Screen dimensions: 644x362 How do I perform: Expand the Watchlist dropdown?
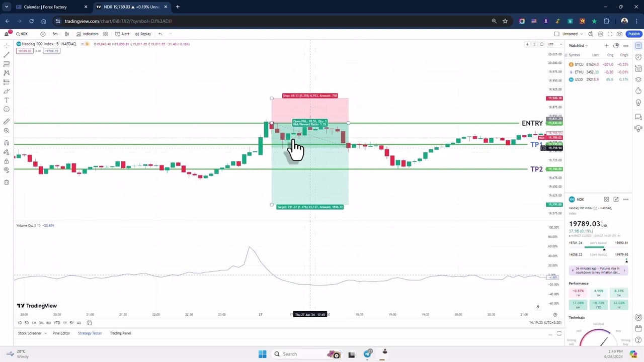(578, 46)
